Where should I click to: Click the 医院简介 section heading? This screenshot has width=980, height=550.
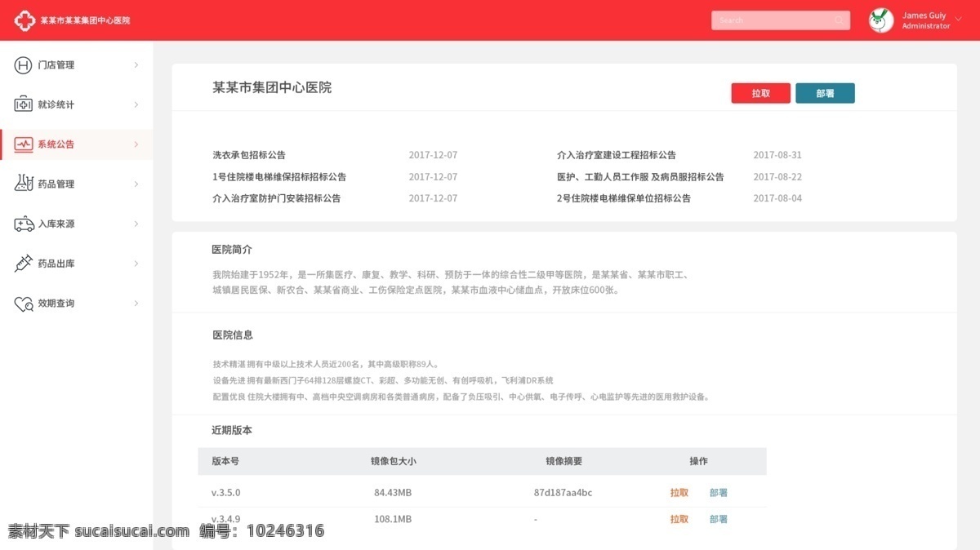tap(232, 250)
